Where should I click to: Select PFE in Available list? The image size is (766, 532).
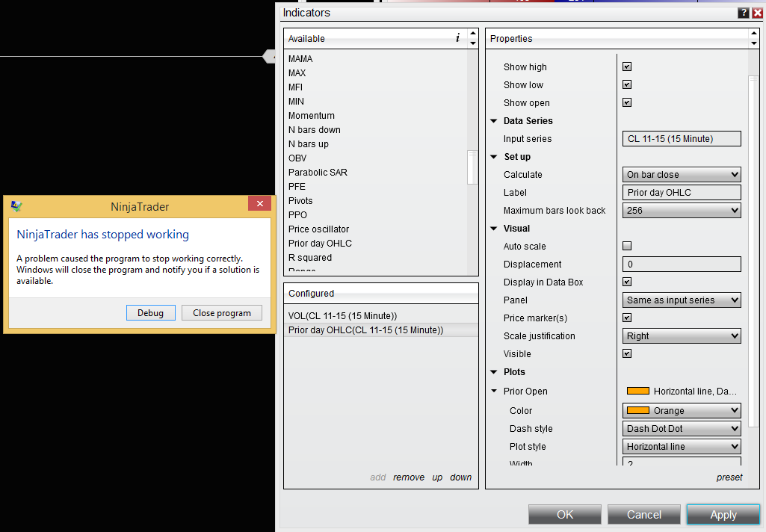pyautogui.click(x=297, y=186)
